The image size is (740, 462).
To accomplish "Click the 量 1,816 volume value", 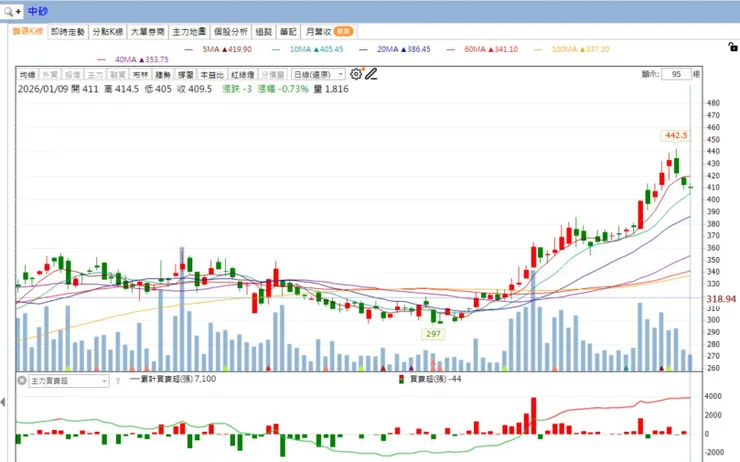I will pos(331,89).
